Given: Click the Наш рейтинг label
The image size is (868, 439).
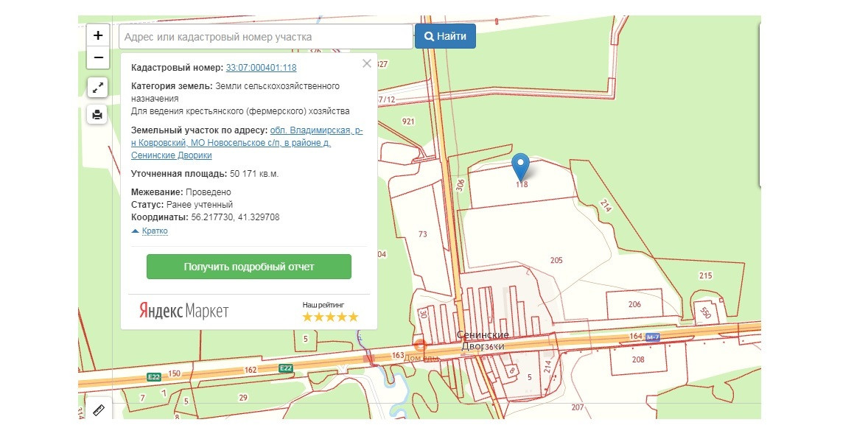Looking at the screenshot, I should (x=323, y=305).
